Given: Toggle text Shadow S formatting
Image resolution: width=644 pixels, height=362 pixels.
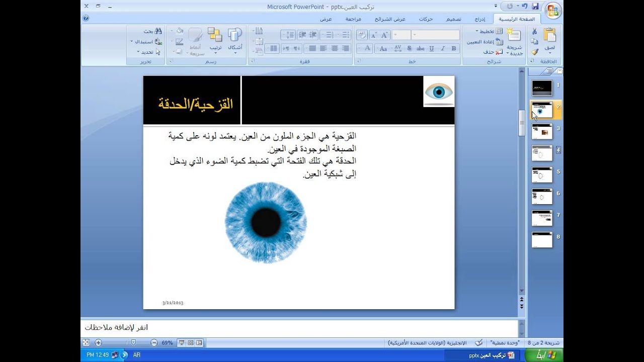Looking at the screenshot, I should pyautogui.click(x=409, y=48).
